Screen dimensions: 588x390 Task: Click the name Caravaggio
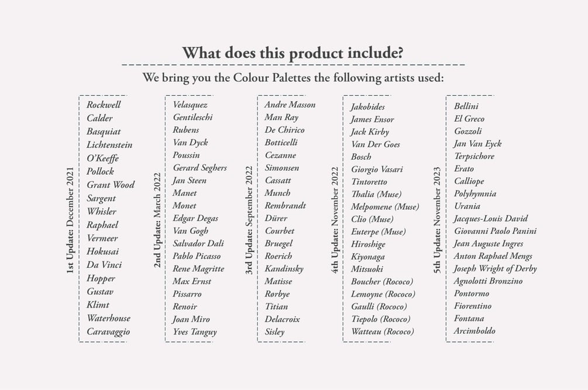click(x=108, y=332)
